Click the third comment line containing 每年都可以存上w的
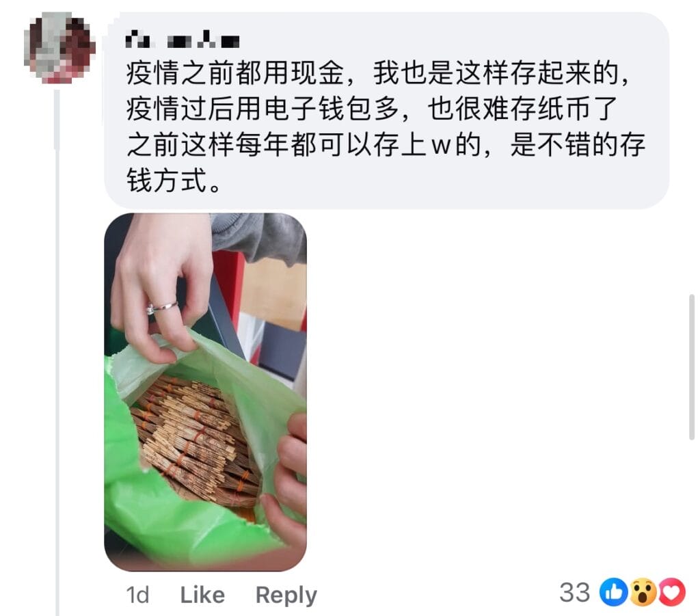 pos(386,145)
